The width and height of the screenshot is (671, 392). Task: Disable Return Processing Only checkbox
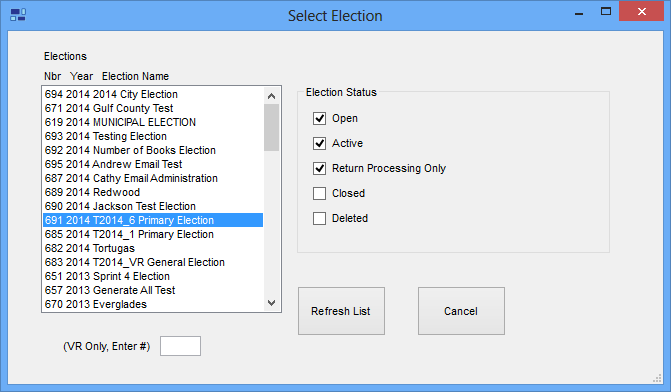tap(319, 168)
